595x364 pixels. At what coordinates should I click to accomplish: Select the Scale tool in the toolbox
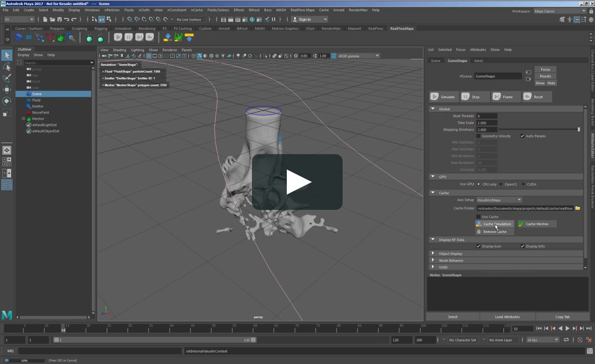pyautogui.click(x=7, y=112)
